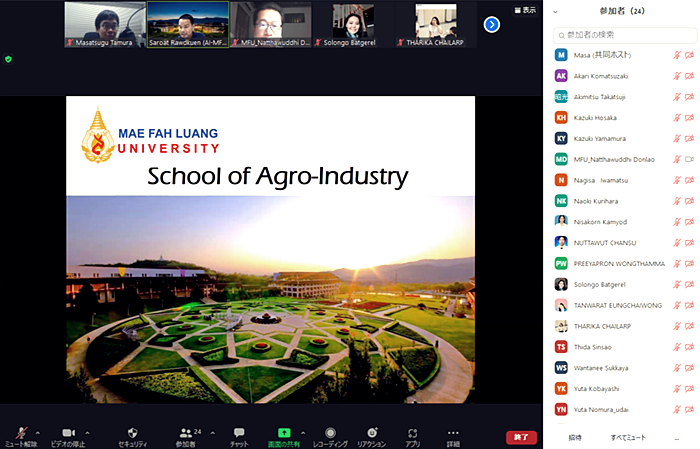
Task: Open the Reactions smiley icon
Action: tap(372, 432)
